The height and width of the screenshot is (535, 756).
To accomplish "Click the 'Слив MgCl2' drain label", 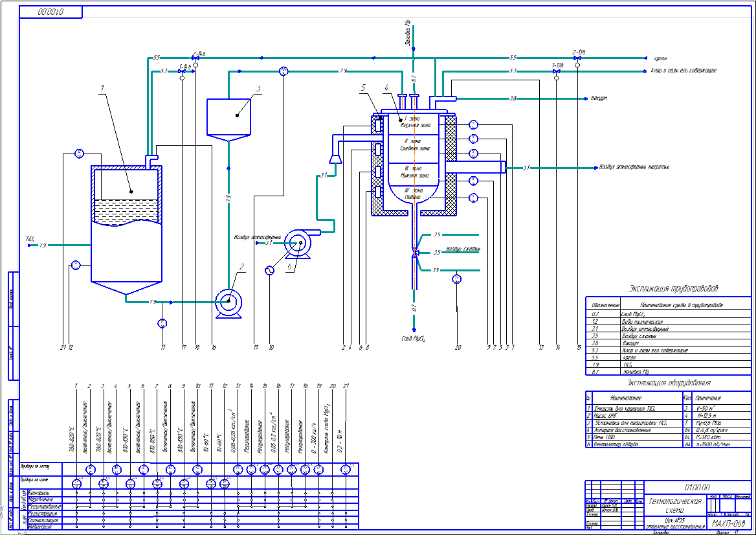I will tap(414, 339).
